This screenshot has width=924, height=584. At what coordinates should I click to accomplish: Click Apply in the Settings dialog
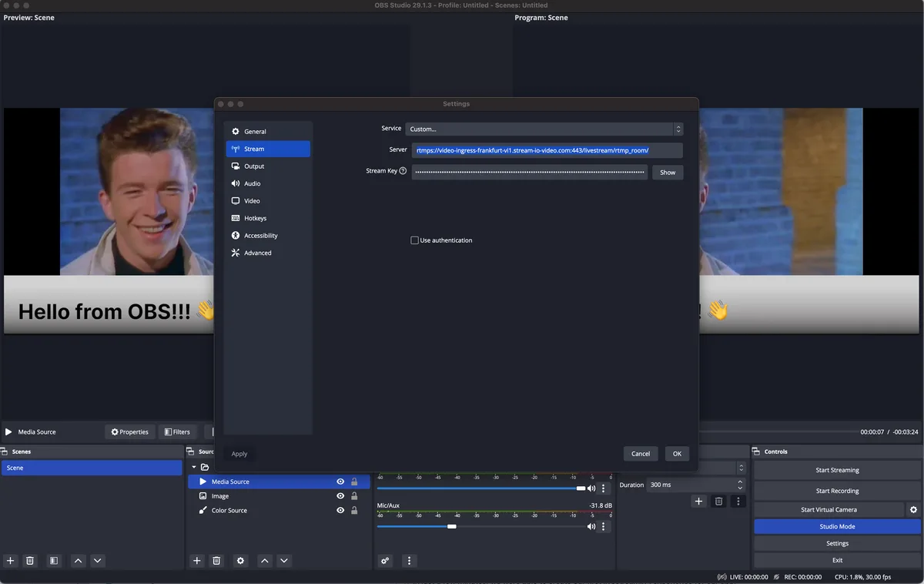(x=239, y=454)
